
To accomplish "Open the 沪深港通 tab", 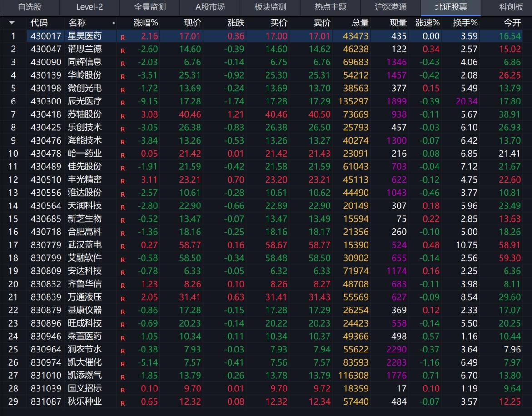I will tap(391, 7).
